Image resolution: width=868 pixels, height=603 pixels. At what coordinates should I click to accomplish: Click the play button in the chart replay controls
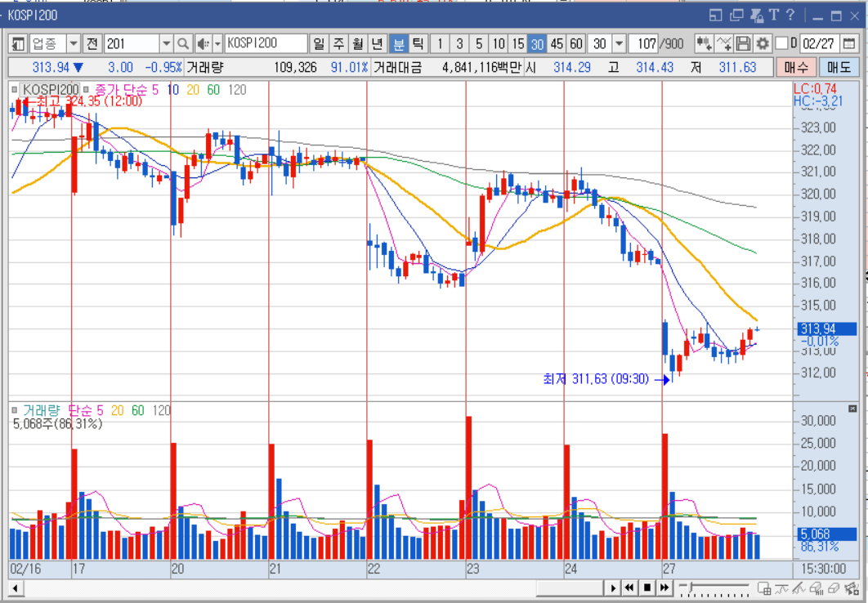(612, 587)
